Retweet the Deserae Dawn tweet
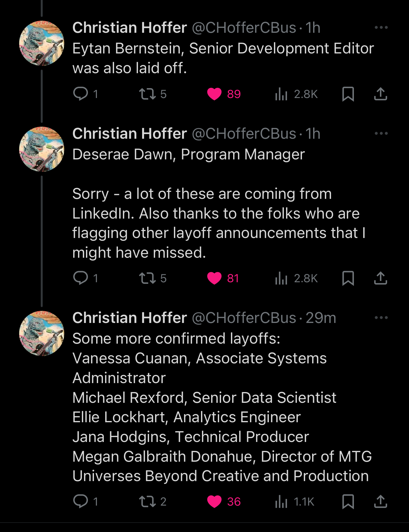Screen dimensions: 409x532 147,278
